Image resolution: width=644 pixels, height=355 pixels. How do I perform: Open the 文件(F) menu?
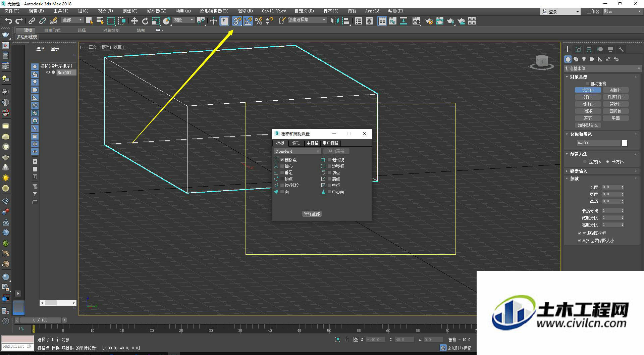(12, 11)
